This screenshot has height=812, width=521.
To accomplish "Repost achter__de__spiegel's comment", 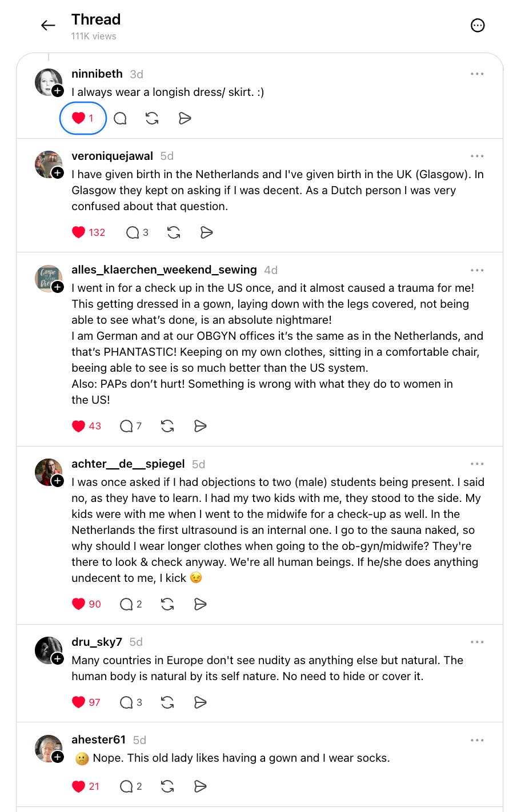I will 167,604.
